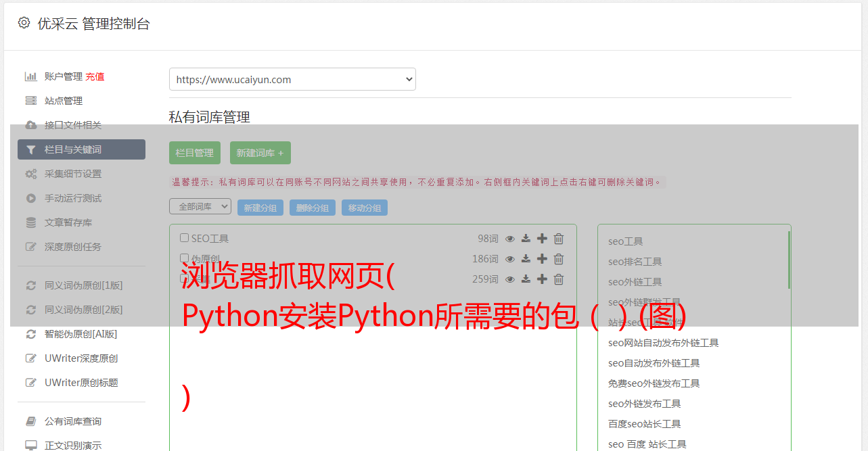Click the cloud icon beside 接口文件相关

pyautogui.click(x=31, y=125)
